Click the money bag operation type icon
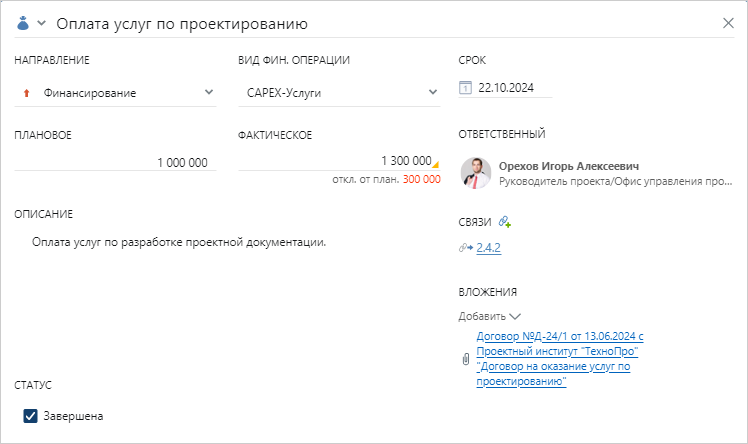748x444 pixels. click(x=24, y=23)
